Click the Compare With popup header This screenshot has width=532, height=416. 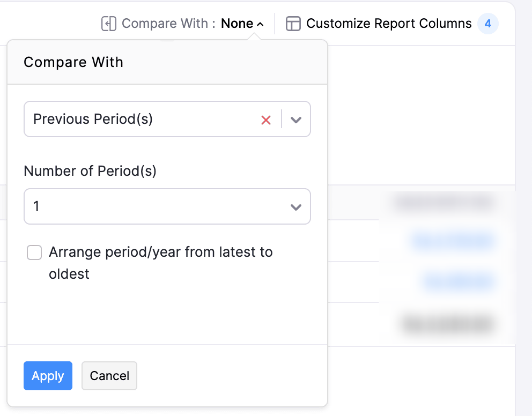tap(73, 62)
